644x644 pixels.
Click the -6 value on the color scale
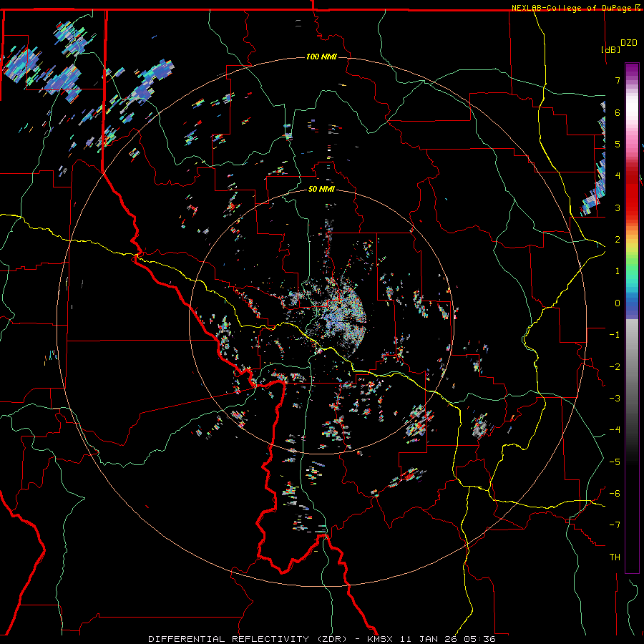coord(615,493)
